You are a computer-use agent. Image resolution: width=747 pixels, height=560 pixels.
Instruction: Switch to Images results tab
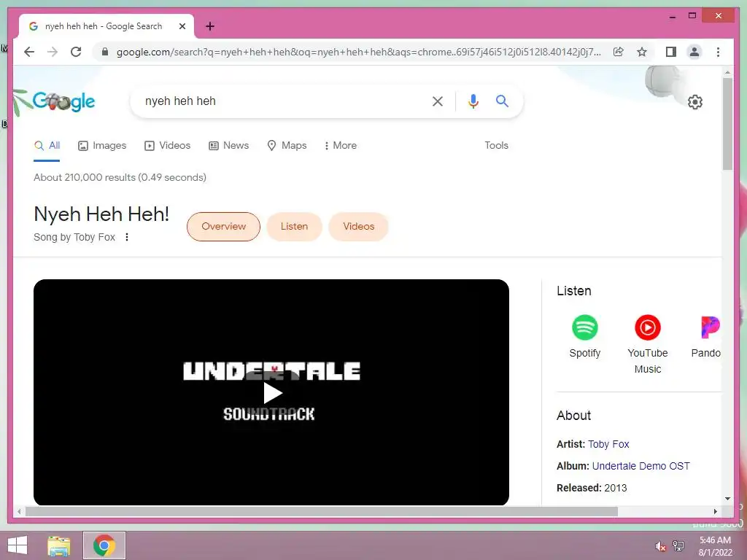(x=102, y=146)
